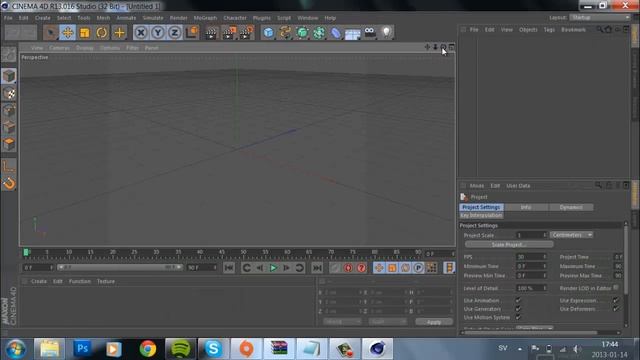This screenshot has width=640, height=360.
Task: Add a Cube primitive object
Action: point(268,32)
